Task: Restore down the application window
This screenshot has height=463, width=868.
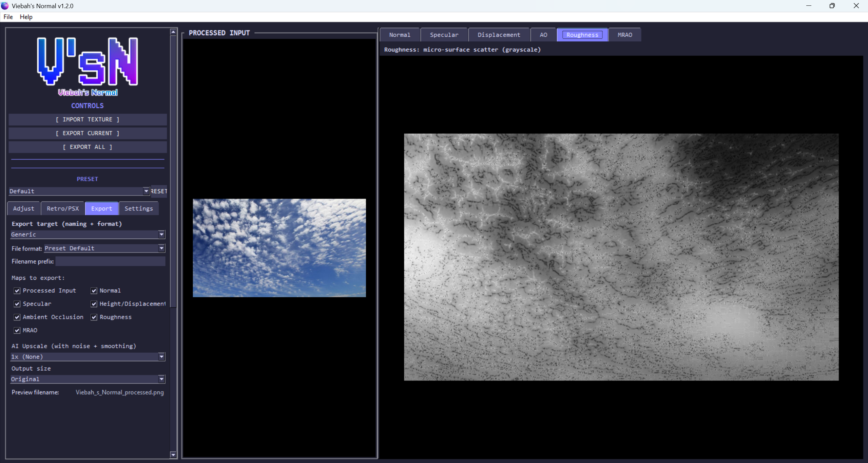Action: (x=832, y=6)
